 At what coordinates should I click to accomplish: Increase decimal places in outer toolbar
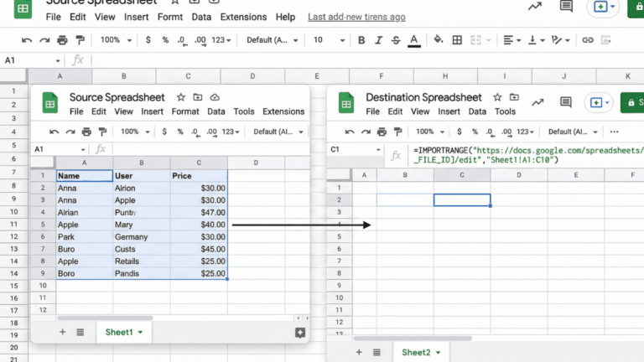tap(200, 40)
